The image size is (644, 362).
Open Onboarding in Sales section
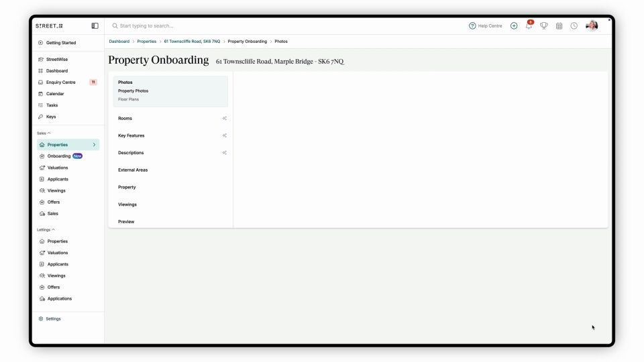click(59, 156)
